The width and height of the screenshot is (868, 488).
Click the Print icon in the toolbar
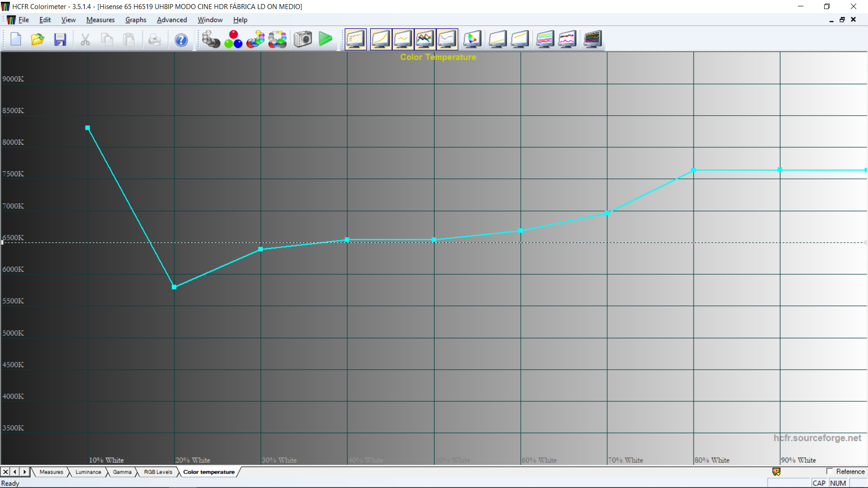point(155,39)
